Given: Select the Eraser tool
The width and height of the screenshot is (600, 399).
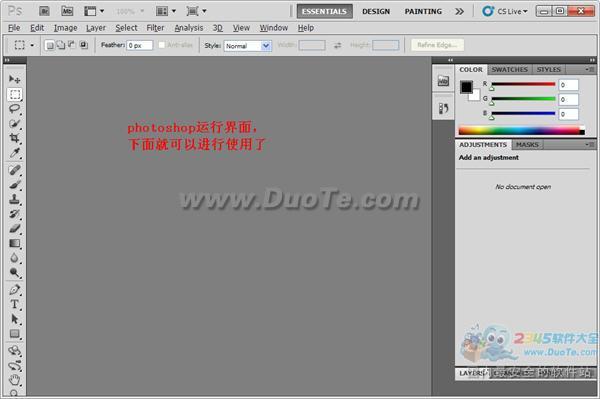Looking at the screenshot, I should pyautogui.click(x=15, y=229).
